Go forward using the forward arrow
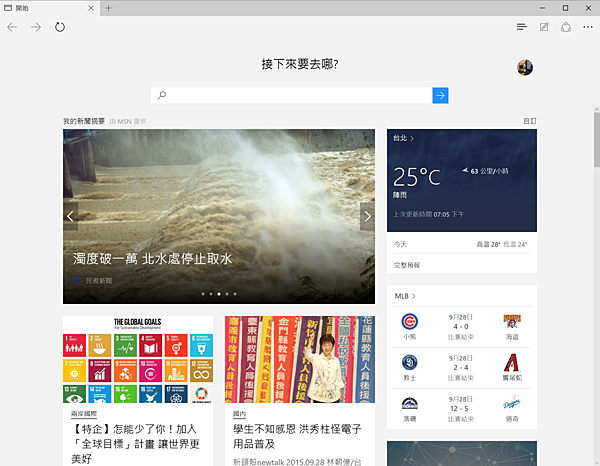 [36, 27]
